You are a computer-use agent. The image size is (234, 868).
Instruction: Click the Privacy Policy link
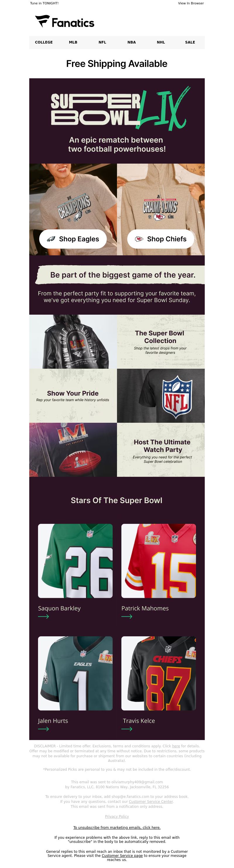coord(117,817)
